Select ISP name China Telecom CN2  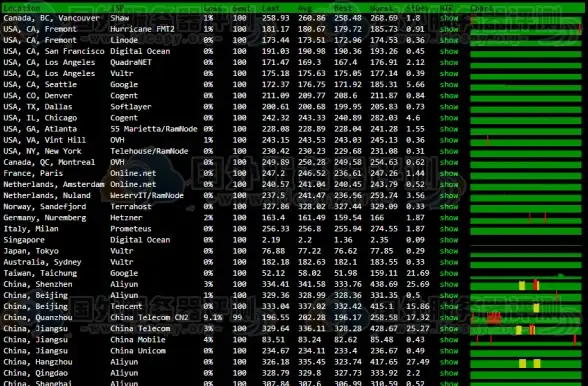[149, 317]
